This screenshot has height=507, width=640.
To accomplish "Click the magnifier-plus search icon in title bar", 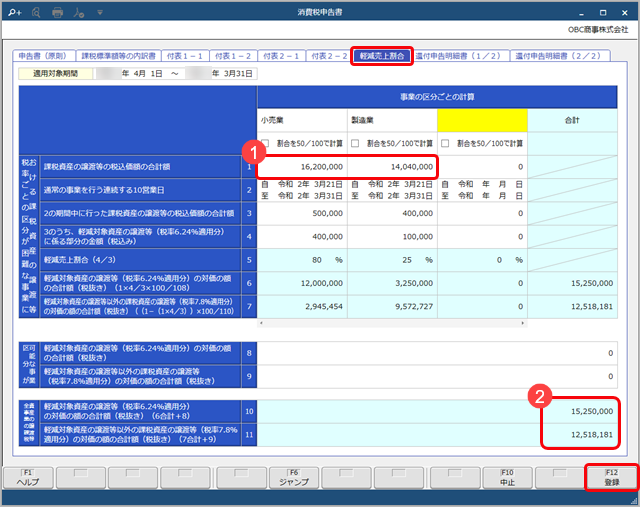I will tap(15, 13).
